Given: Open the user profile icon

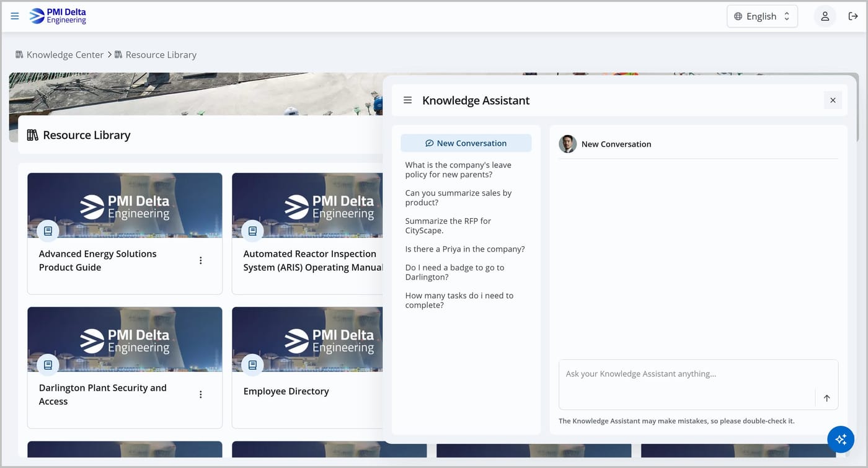Looking at the screenshot, I should tap(825, 16).
